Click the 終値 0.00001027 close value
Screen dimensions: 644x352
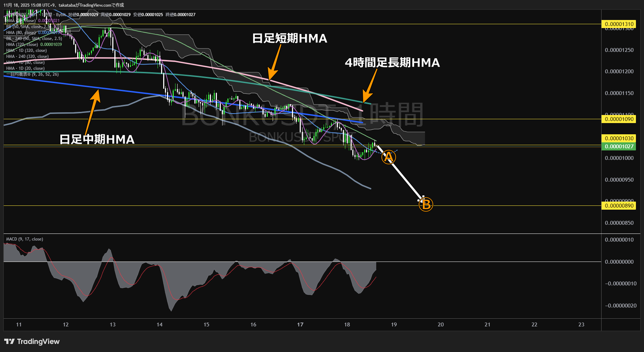[x=180, y=15]
